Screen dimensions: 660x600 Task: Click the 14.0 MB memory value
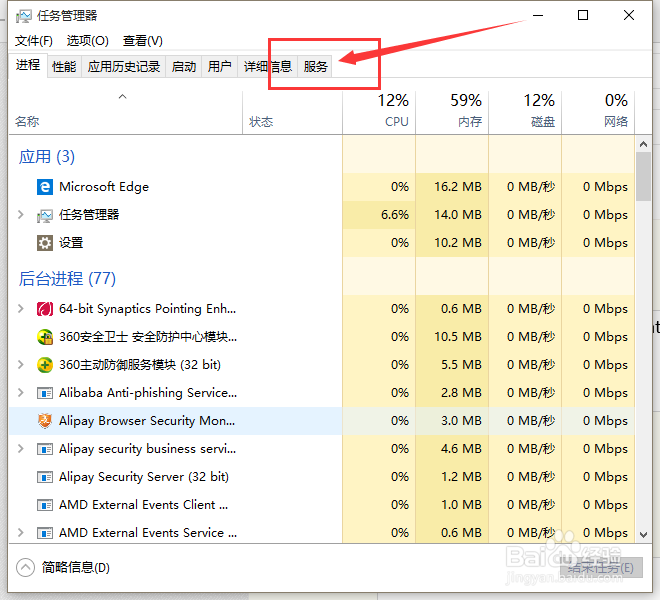click(x=458, y=215)
